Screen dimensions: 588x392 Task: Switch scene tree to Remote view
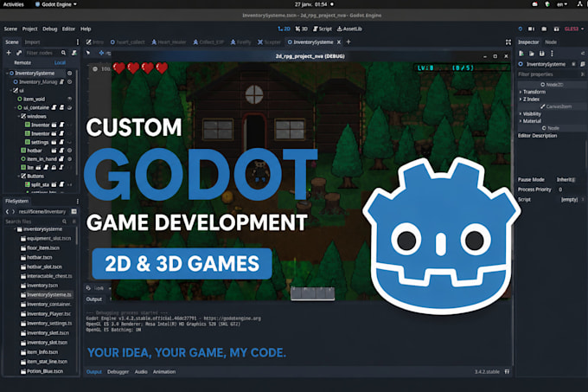22,62
